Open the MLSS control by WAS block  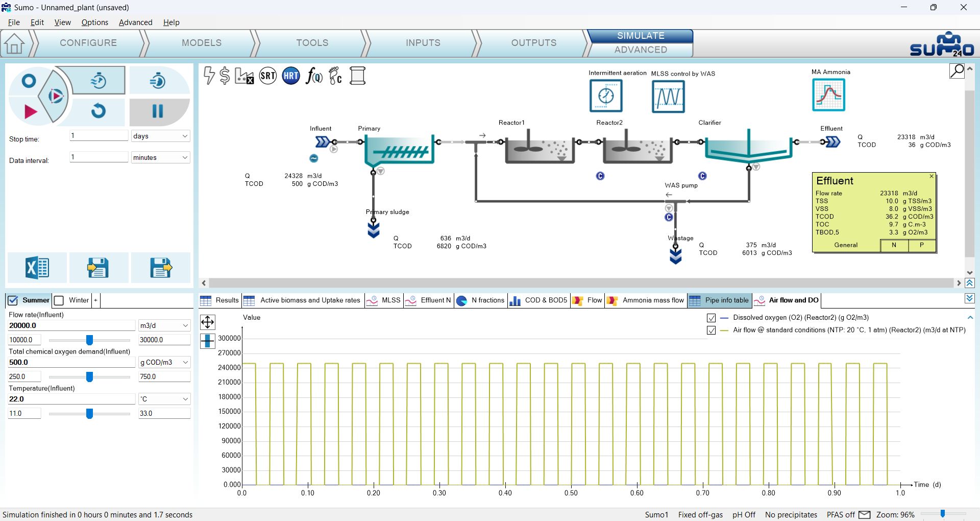(668, 97)
